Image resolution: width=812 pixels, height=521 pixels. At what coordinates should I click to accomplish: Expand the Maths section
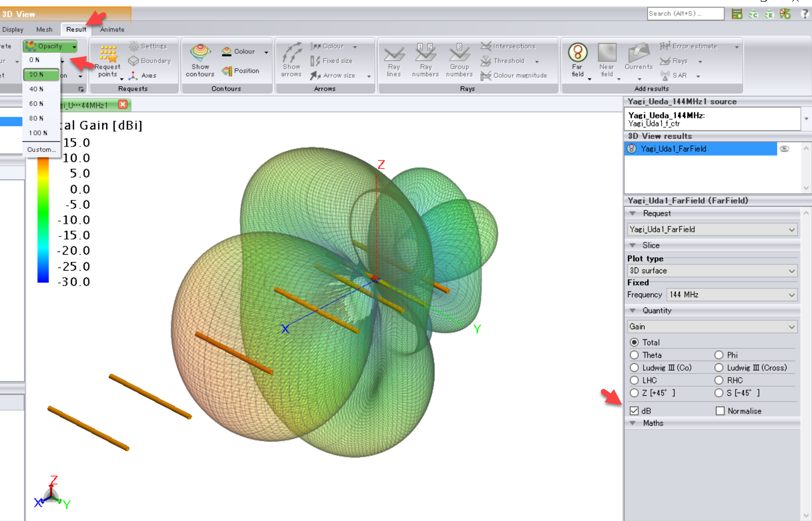click(x=633, y=423)
